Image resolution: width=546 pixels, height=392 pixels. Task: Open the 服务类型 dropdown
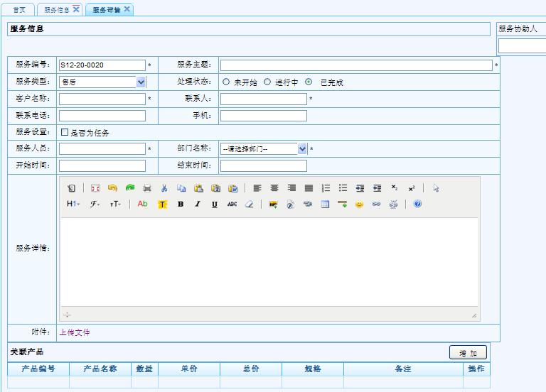pyautogui.click(x=141, y=82)
